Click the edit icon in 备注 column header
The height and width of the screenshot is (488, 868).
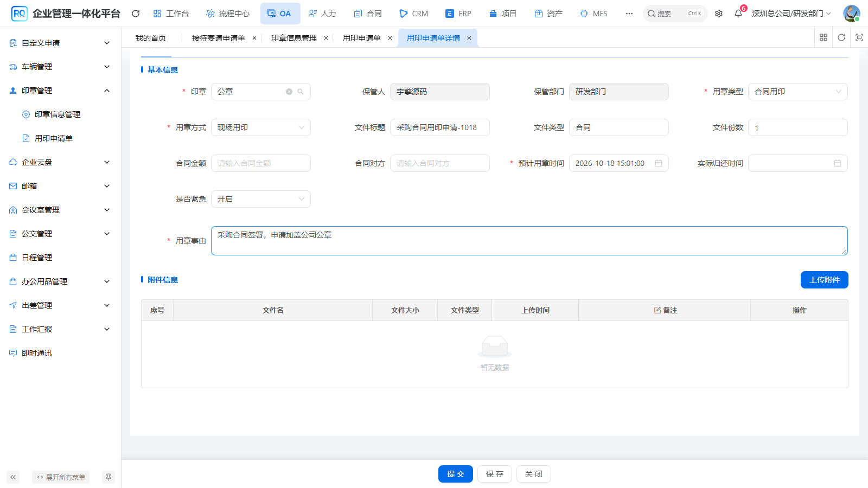pyautogui.click(x=658, y=310)
